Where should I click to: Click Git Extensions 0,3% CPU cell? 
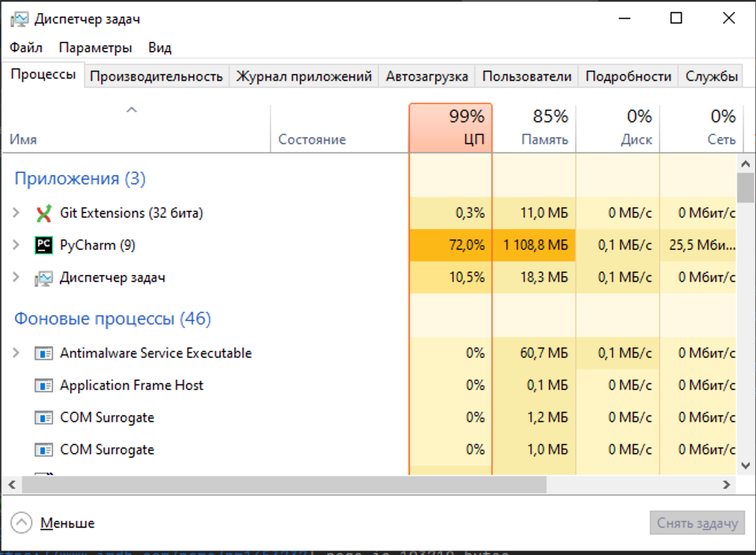pyautogui.click(x=451, y=213)
